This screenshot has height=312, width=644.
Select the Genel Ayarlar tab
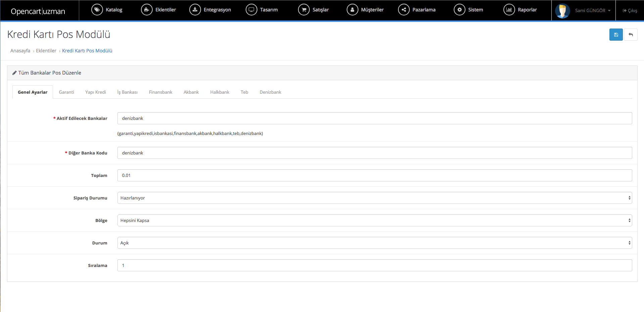(x=33, y=92)
